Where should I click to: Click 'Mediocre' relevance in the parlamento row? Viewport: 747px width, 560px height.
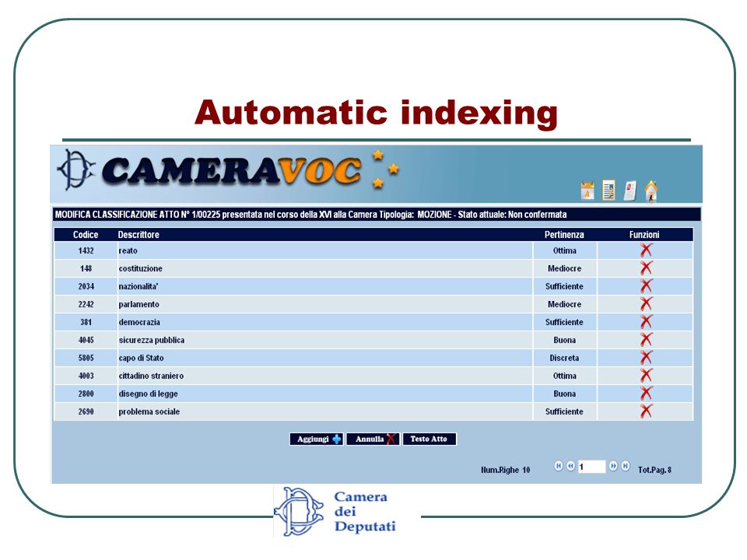[565, 304]
